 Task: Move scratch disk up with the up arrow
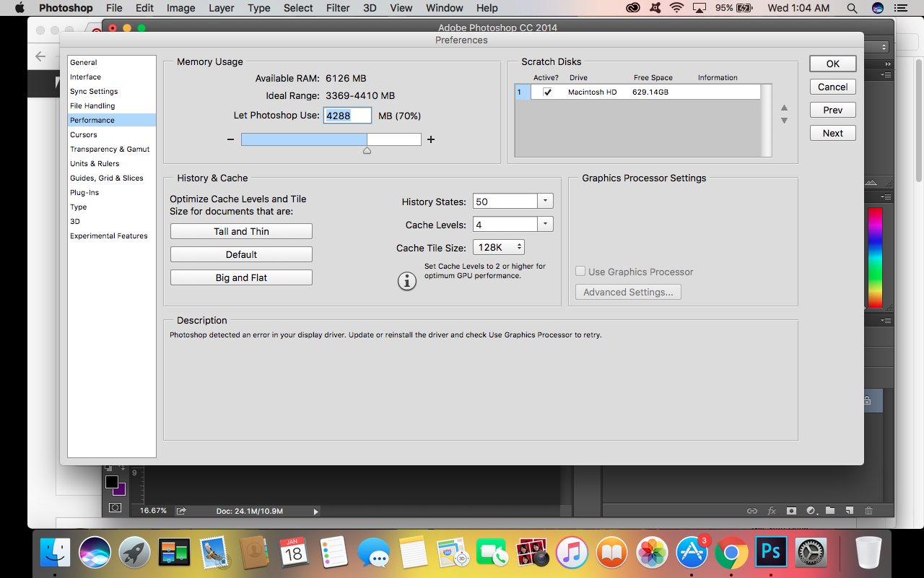pyautogui.click(x=784, y=108)
